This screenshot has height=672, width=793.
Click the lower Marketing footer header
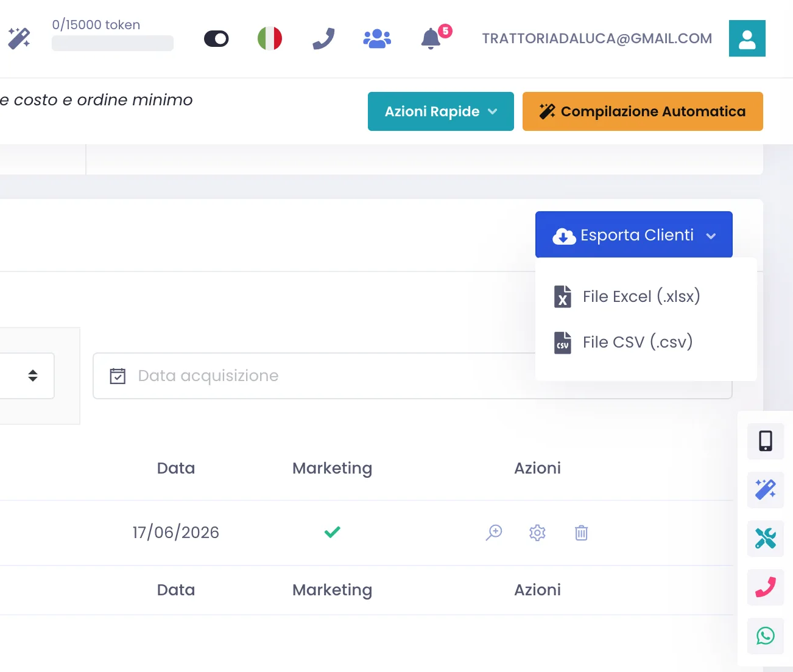(x=332, y=590)
